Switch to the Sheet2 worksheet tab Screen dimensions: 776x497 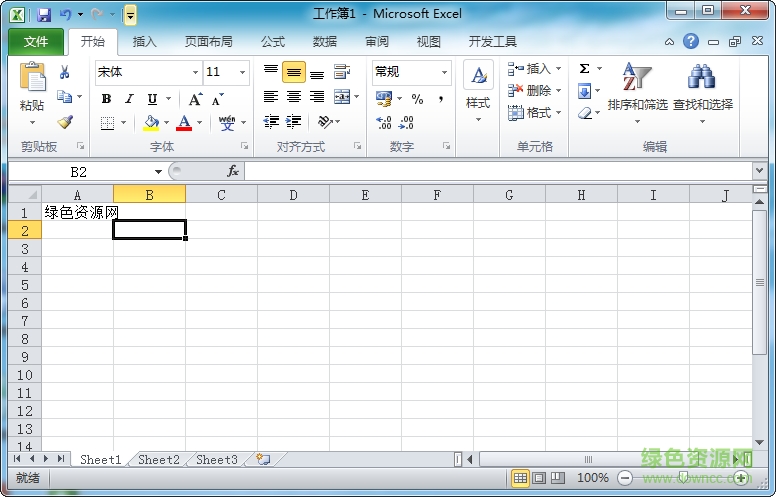(159, 460)
